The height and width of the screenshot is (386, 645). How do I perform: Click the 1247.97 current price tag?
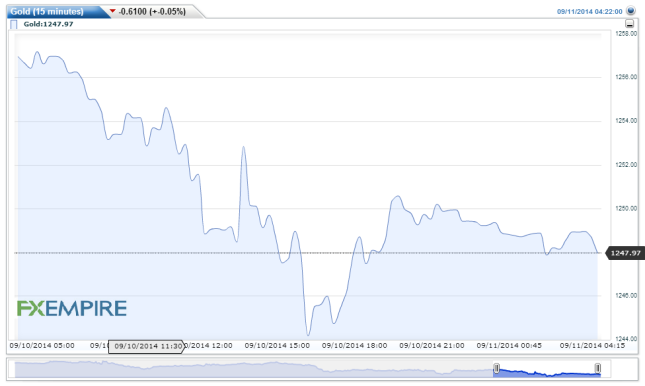coord(625,253)
